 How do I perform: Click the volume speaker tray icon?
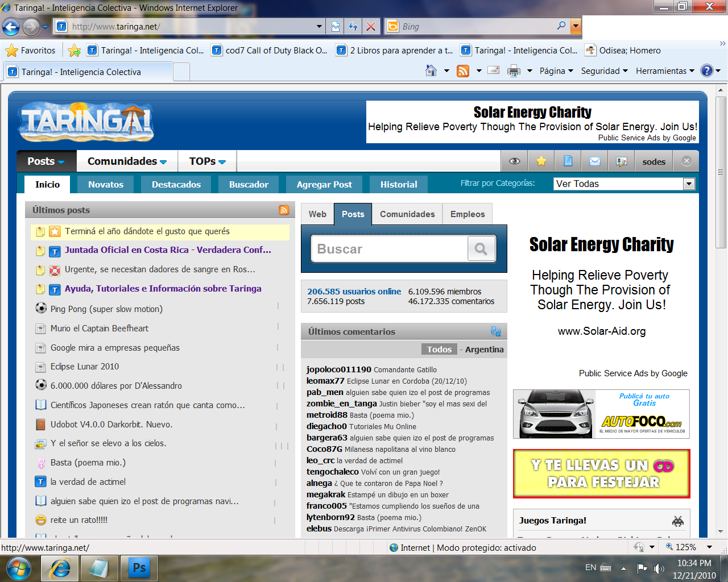(x=659, y=568)
